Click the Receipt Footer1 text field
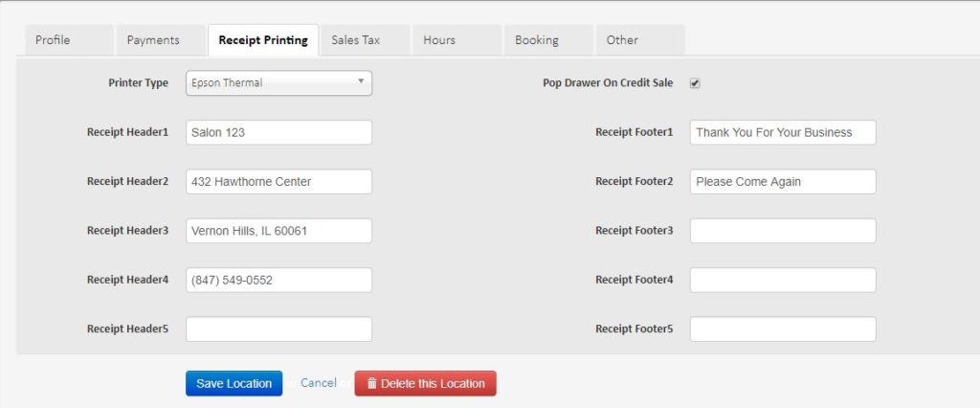The height and width of the screenshot is (408, 980). point(782,132)
